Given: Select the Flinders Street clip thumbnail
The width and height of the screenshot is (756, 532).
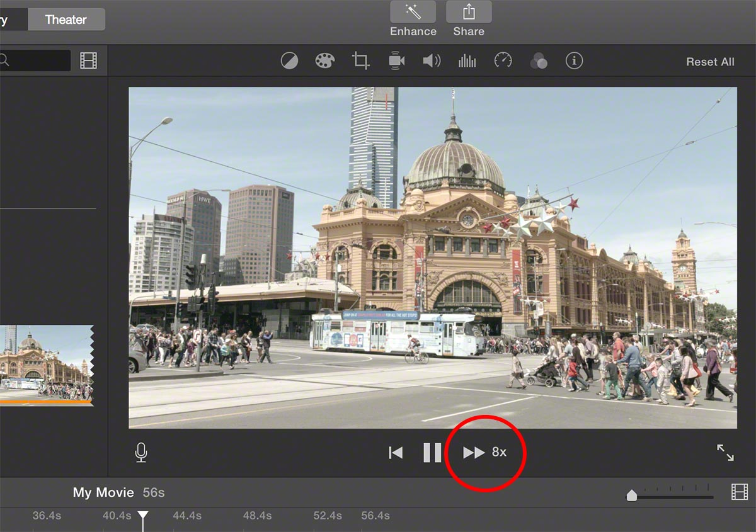Looking at the screenshot, I should click(x=47, y=365).
